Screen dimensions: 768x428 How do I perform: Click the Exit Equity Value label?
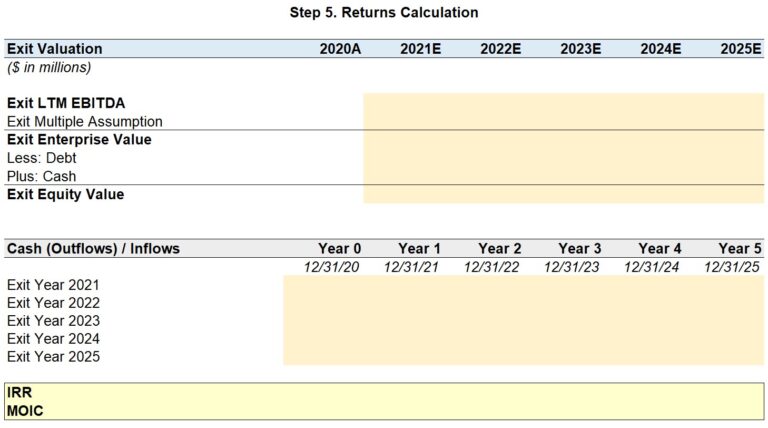point(66,195)
